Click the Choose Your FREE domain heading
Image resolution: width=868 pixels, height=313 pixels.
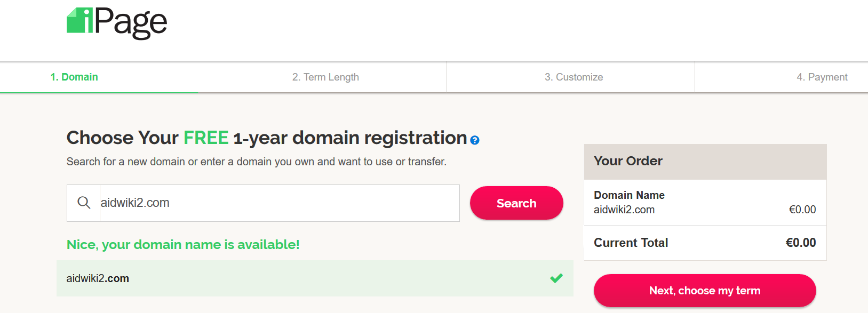click(267, 138)
